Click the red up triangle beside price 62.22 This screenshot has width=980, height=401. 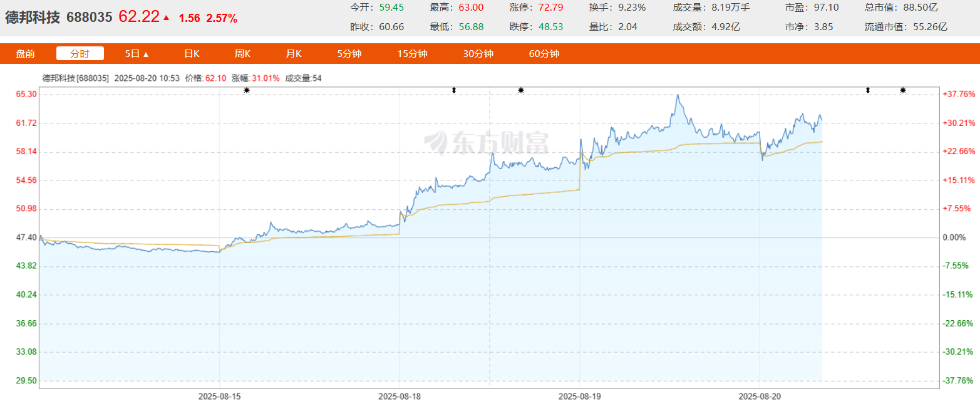pos(166,18)
